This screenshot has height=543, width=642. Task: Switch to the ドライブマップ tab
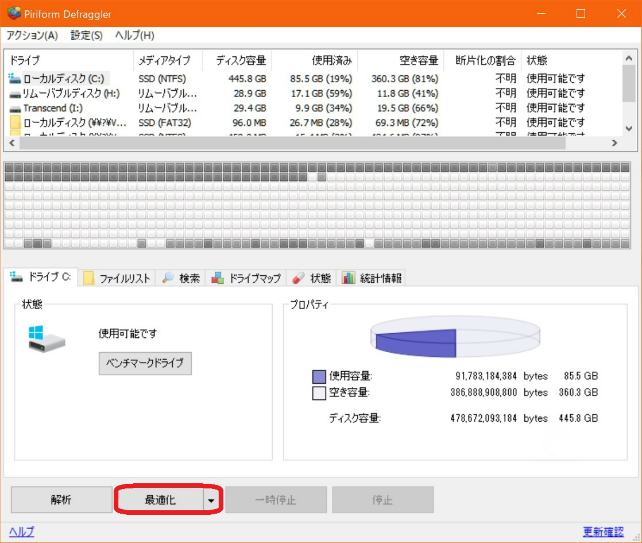pyautogui.click(x=246, y=278)
